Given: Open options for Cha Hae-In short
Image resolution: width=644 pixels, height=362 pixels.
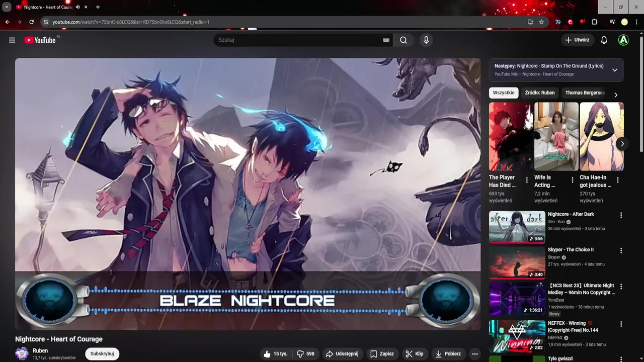Looking at the screenshot, I should click(618, 180).
